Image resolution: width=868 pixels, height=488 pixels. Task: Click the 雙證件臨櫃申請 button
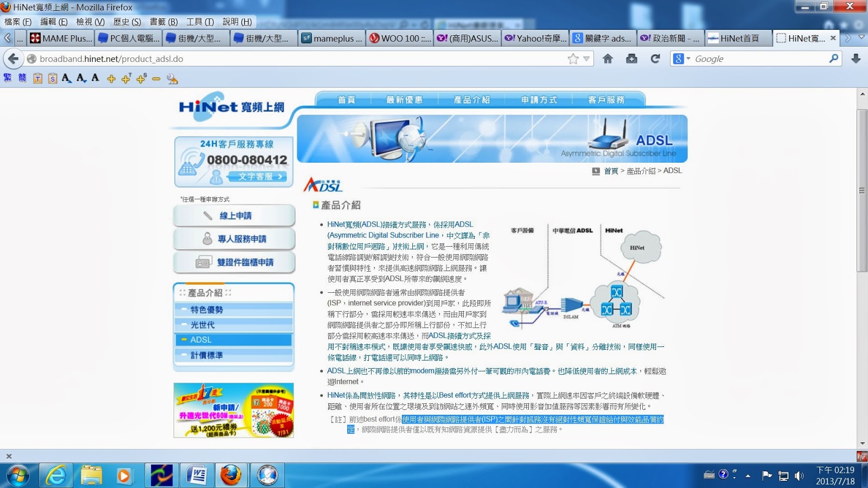tap(234, 262)
